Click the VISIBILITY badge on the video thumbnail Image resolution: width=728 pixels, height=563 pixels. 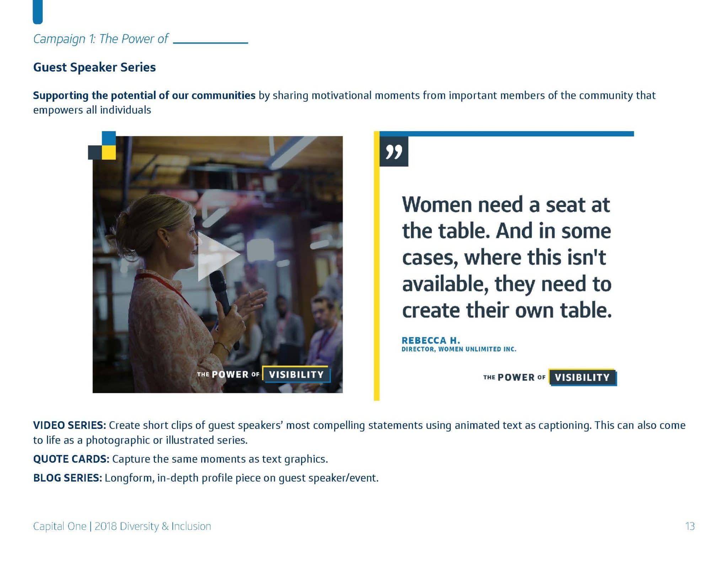[296, 375]
